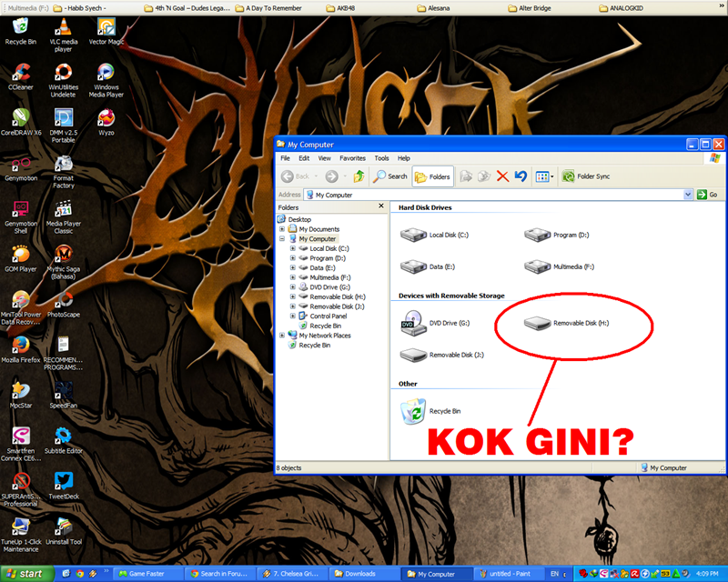Screen dimensions: 728x582
Task: Expand Control Panel tree node
Action: pyautogui.click(x=292, y=316)
